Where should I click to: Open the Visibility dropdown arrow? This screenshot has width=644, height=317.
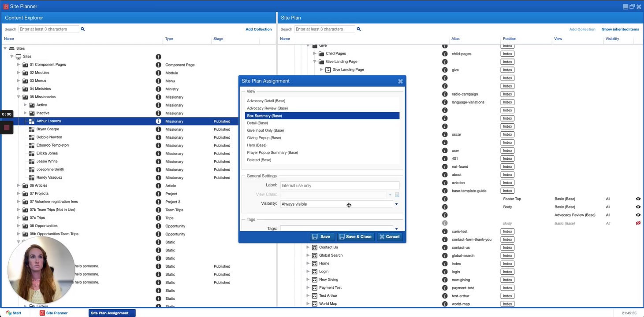(396, 204)
